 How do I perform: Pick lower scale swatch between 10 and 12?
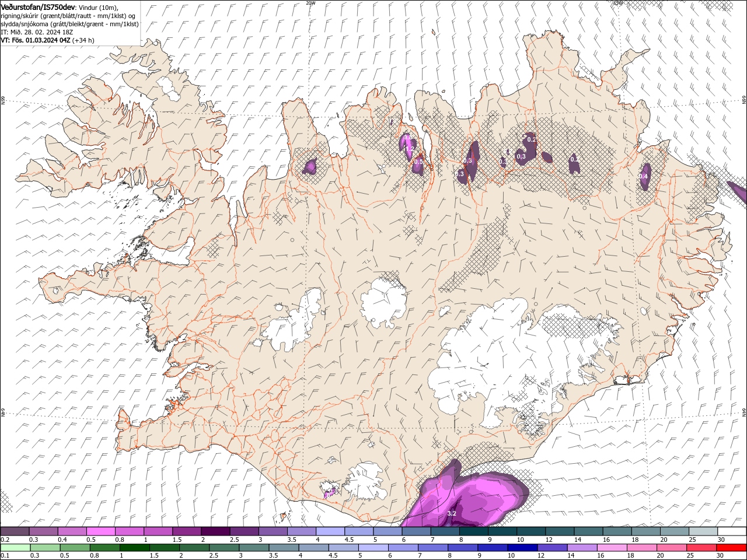click(523, 548)
